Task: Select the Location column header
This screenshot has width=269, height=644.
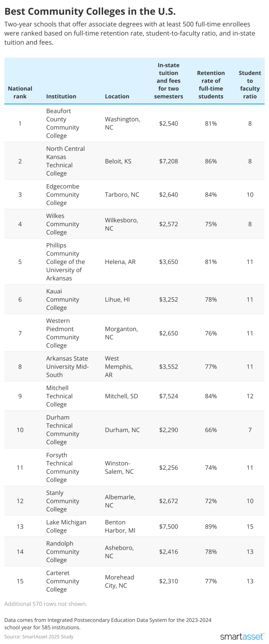Action: 117,96
